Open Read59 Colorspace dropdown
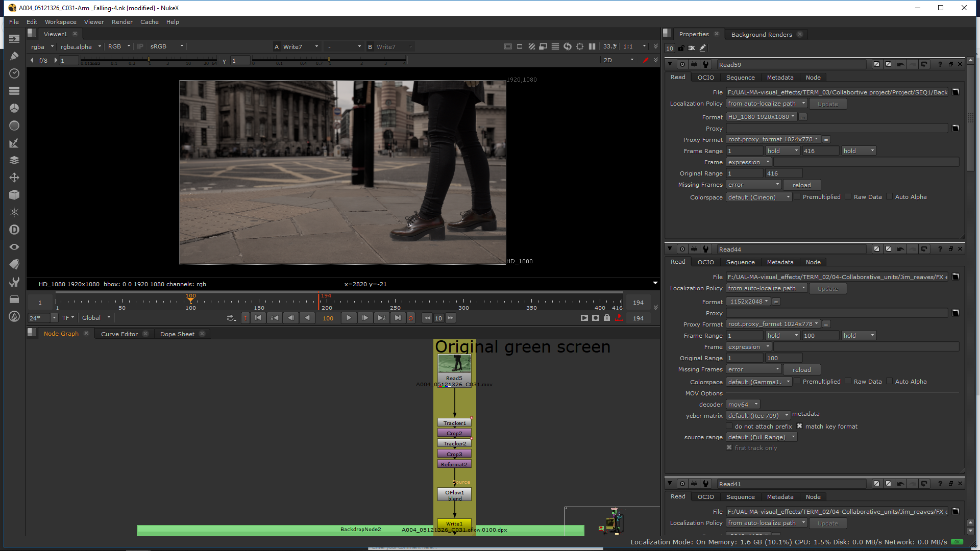Screen dimensions: 980x551 pos(758,197)
